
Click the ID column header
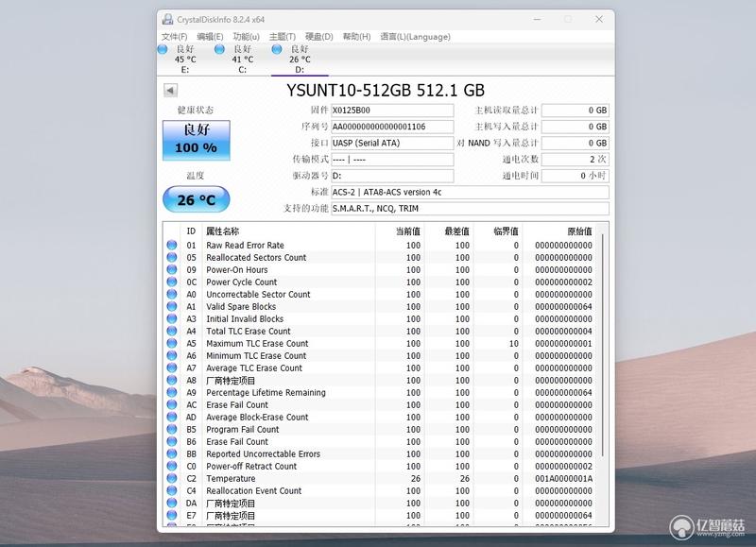(192, 231)
